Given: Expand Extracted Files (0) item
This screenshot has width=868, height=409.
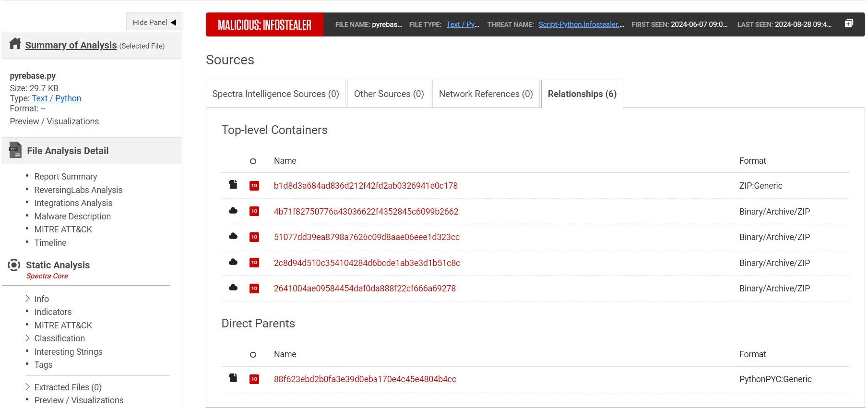Looking at the screenshot, I should (28, 387).
